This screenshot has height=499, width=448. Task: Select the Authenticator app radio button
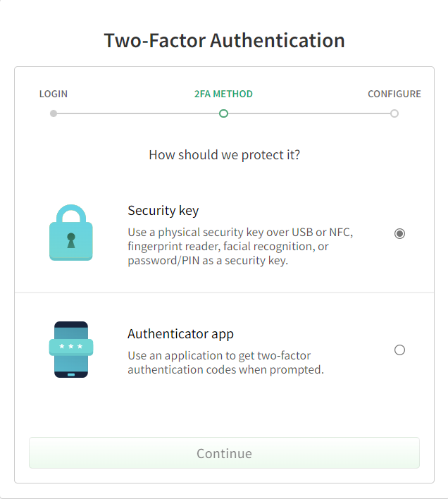click(399, 350)
